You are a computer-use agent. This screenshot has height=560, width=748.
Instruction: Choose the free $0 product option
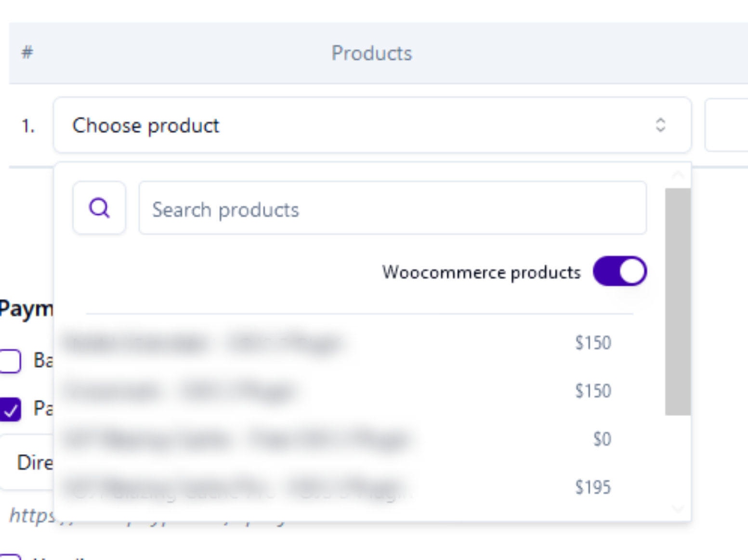(337, 439)
